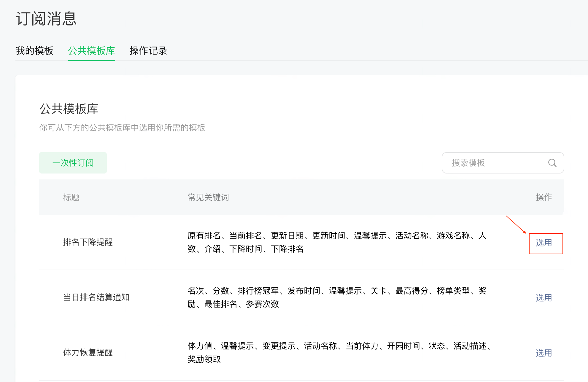Click keywords text starting with 原有排名

point(337,242)
